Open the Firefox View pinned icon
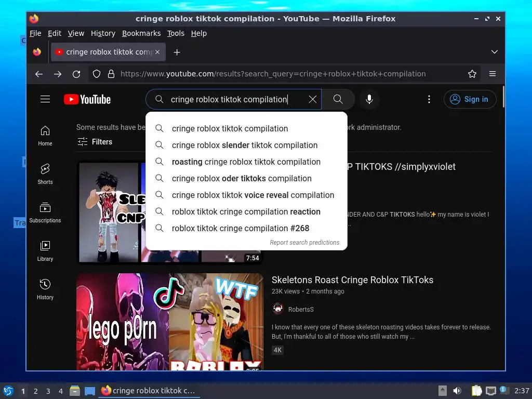The image size is (532, 399). (x=37, y=52)
